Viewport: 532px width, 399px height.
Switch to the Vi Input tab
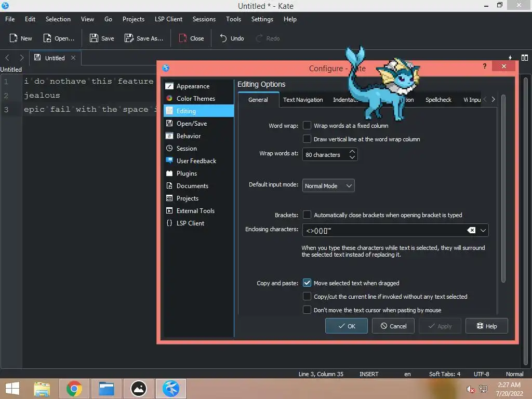click(x=472, y=100)
